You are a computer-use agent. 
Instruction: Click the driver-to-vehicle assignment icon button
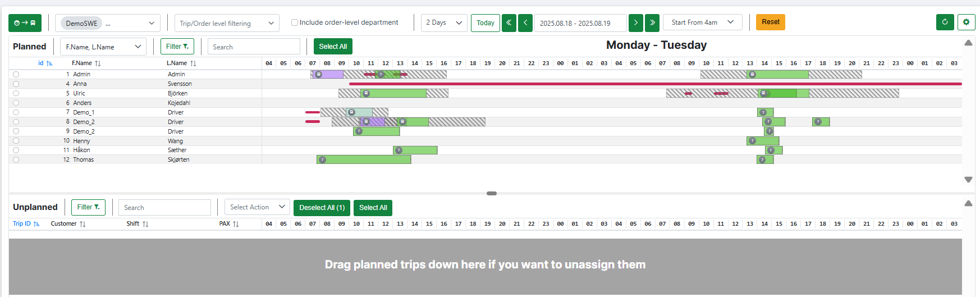pos(25,23)
